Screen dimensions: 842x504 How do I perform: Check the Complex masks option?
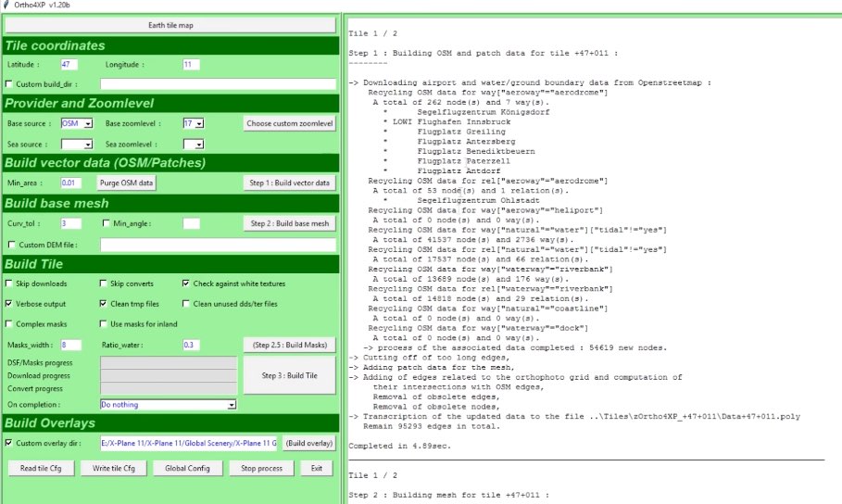10,324
